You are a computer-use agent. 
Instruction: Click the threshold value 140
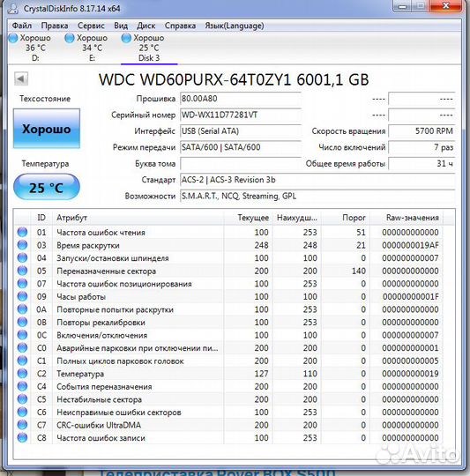point(359,271)
